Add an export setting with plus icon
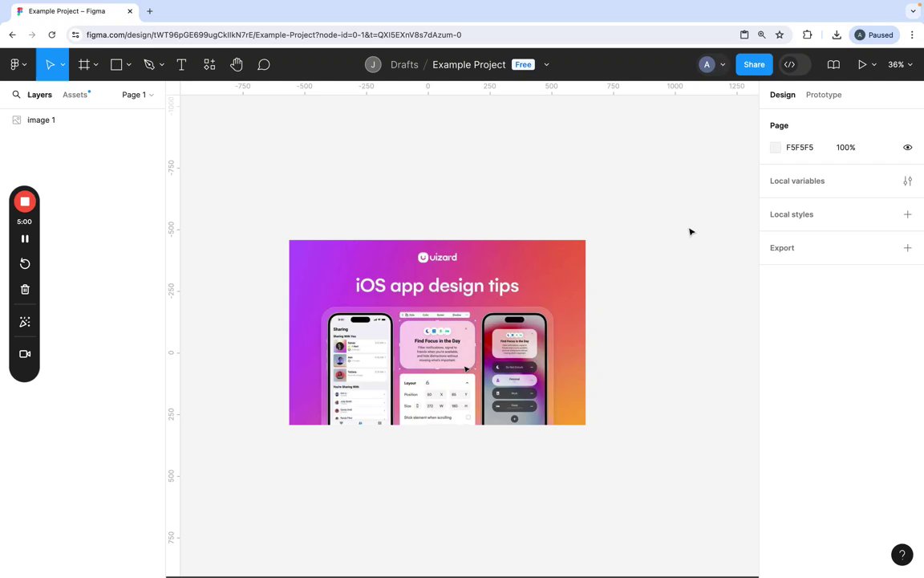924x578 pixels. pyautogui.click(x=907, y=248)
